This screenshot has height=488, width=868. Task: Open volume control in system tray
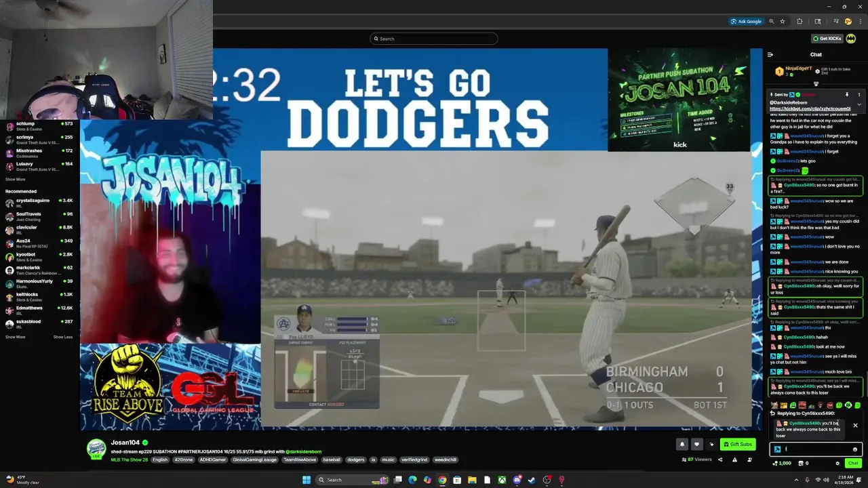(x=827, y=480)
